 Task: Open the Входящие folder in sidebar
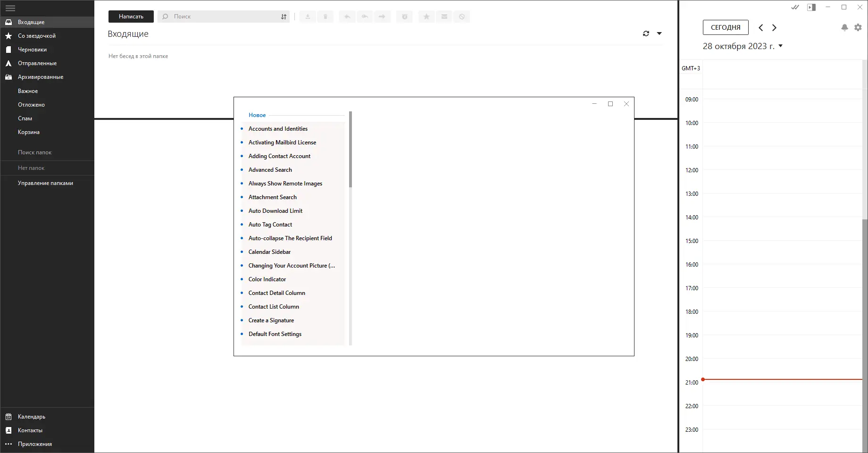pos(47,22)
